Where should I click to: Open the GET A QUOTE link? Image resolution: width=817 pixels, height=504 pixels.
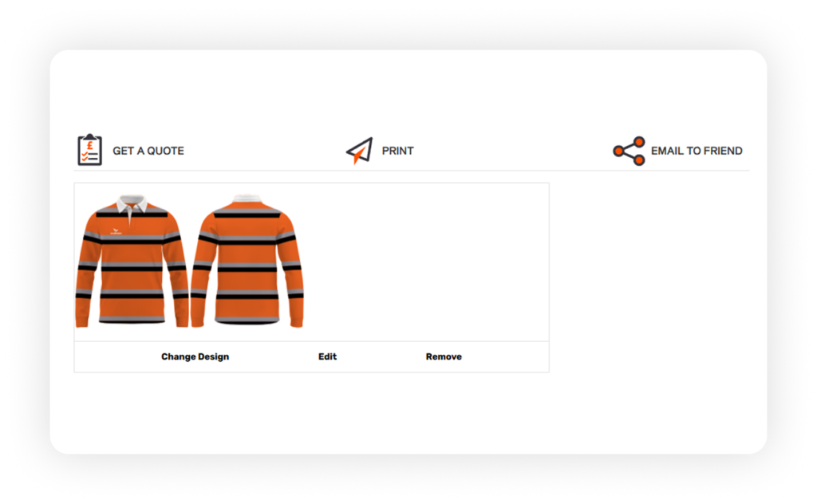coord(148,151)
